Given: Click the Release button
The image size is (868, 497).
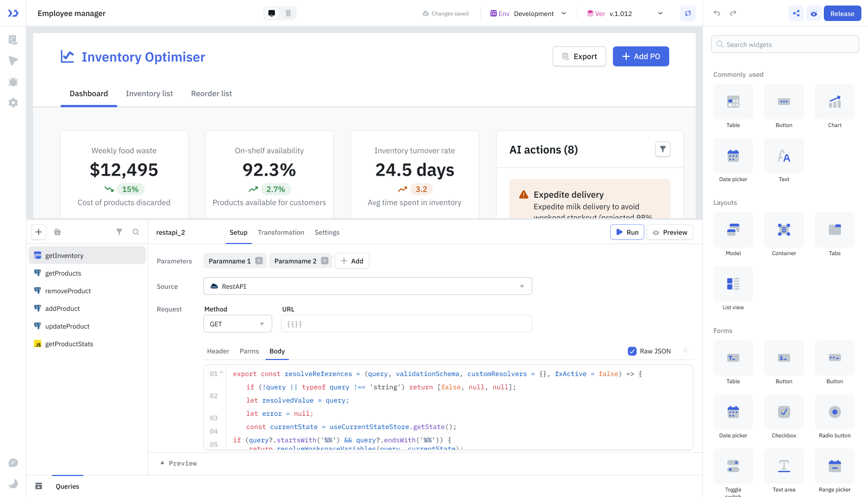Looking at the screenshot, I should [x=842, y=14].
